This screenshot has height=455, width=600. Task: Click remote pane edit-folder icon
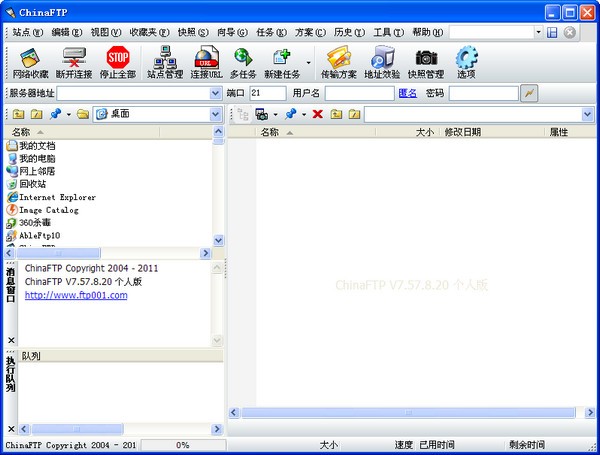(354, 114)
